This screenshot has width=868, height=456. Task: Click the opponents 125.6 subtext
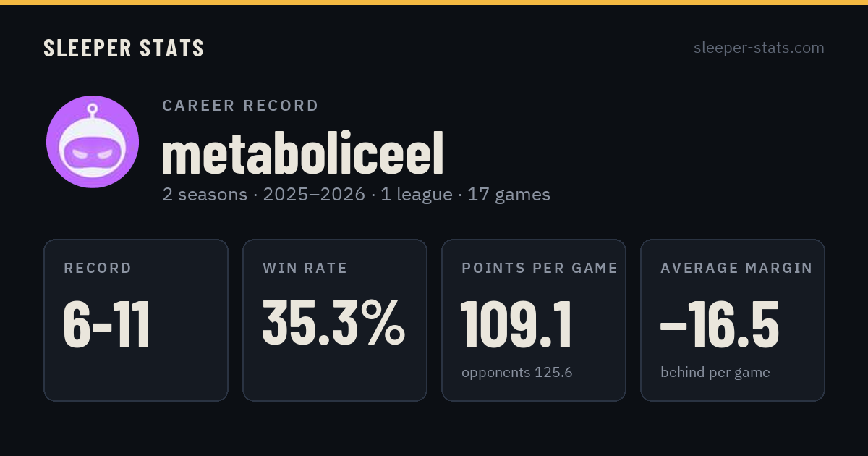pos(517,373)
